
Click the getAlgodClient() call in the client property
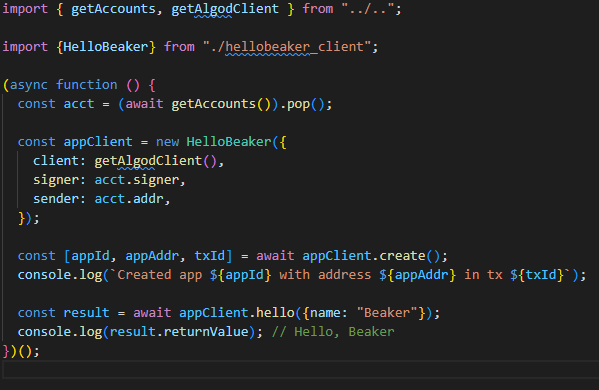click(156, 161)
